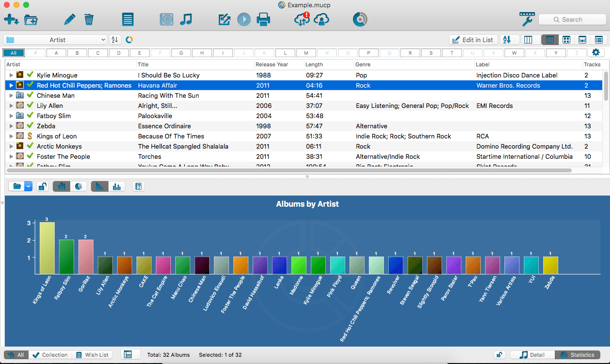Screen dimensions: 610x364
Task: Expand the Zebda album row
Action: coord(11,126)
